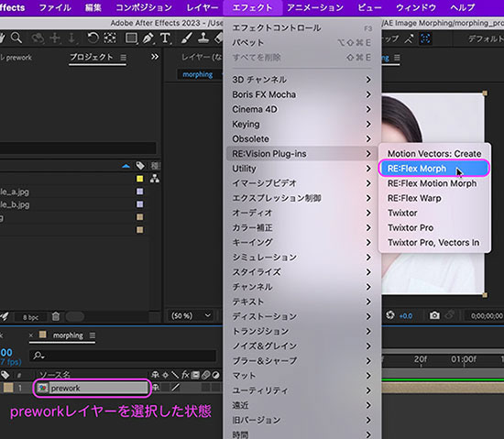Click the blue snapping bounding-box icon

click(x=425, y=38)
